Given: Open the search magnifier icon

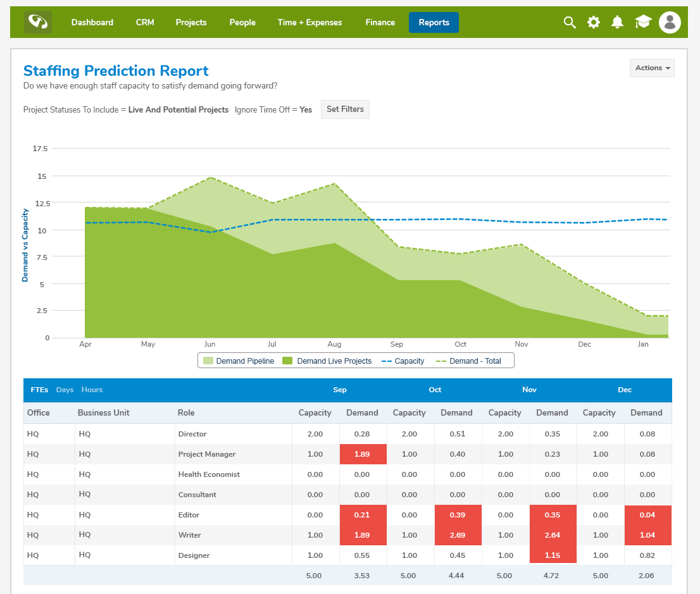Looking at the screenshot, I should pos(569,22).
